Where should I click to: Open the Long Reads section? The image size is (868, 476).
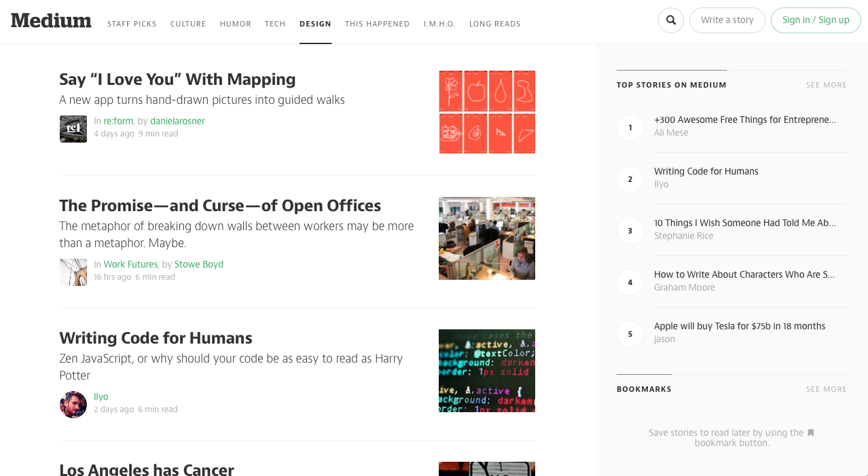point(495,24)
